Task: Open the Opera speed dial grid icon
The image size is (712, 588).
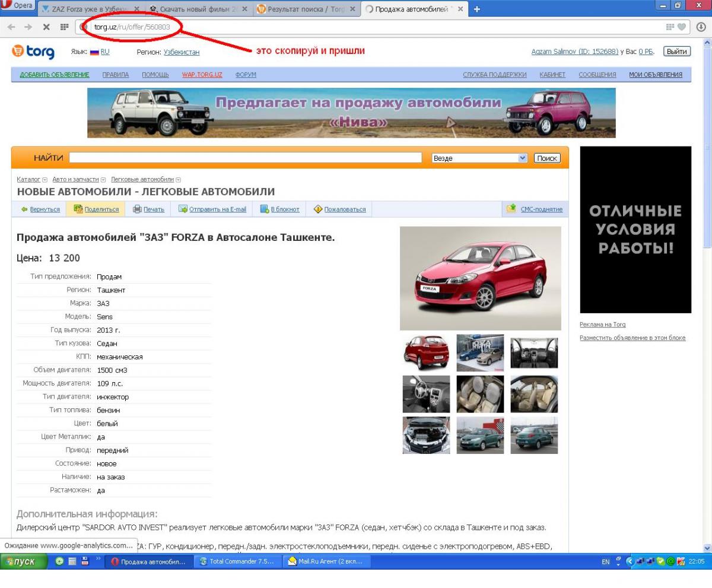Action: click(x=62, y=27)
